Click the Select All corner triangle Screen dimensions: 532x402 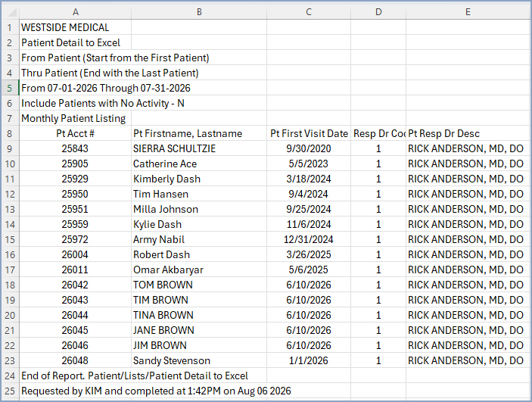coord(12,13)
